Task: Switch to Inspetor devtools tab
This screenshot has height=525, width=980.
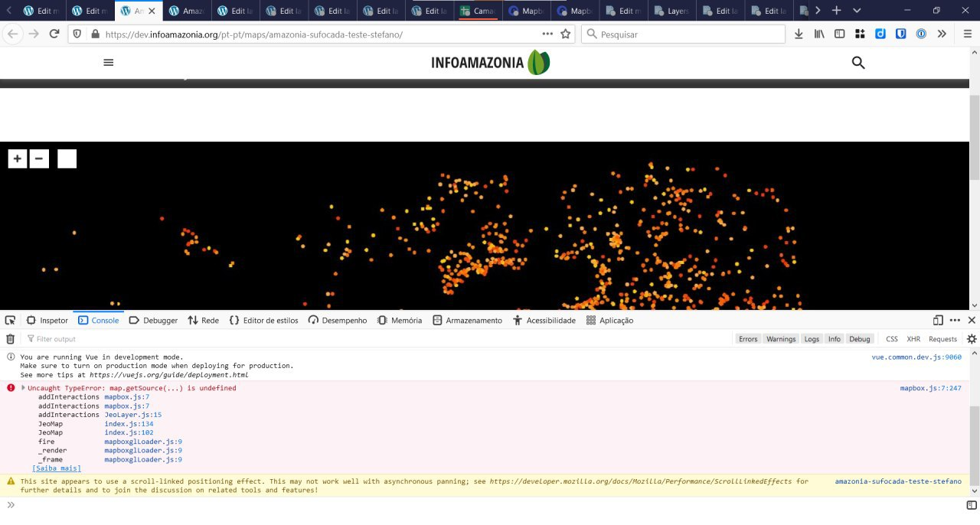Action: pyautogui.click(x=47, y=320)
